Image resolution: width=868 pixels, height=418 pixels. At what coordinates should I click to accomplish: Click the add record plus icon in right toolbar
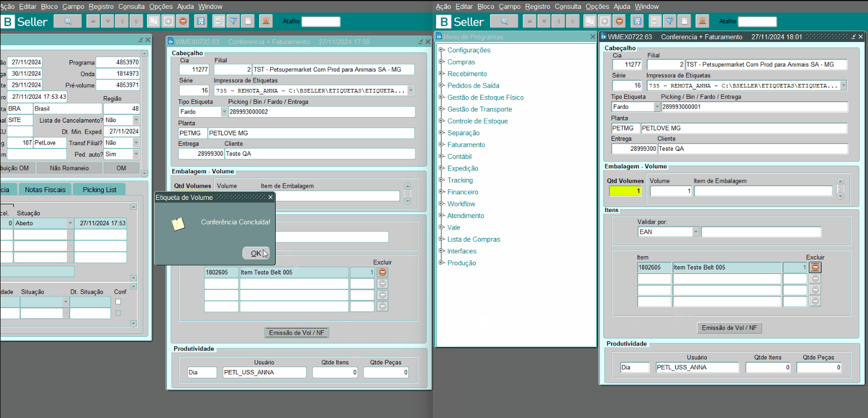(x=605, y=21)
